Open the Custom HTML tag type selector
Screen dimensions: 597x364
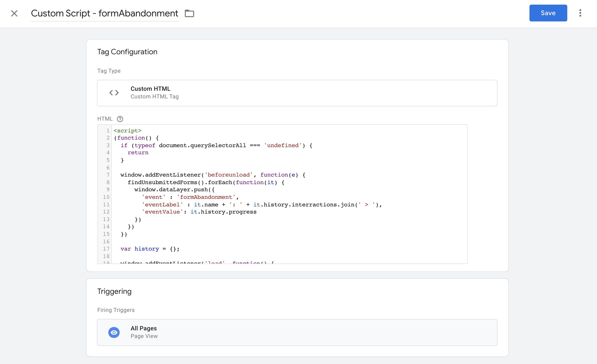(297, 93)
